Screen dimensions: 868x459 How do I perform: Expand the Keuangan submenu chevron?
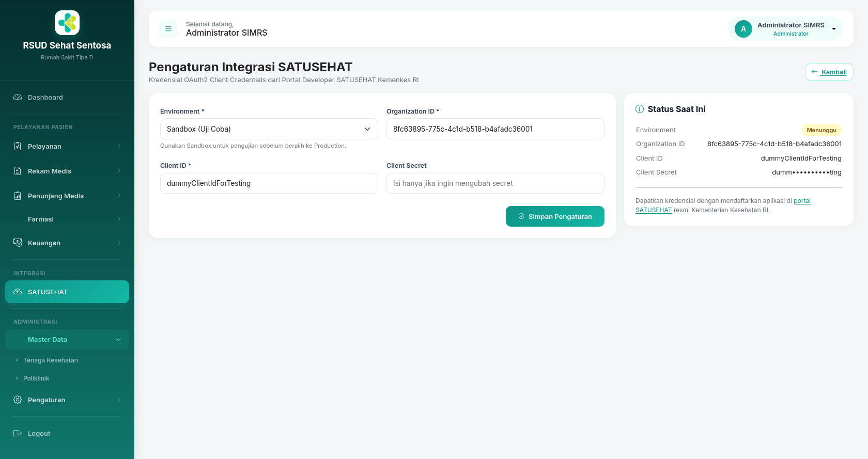[119, 243]
